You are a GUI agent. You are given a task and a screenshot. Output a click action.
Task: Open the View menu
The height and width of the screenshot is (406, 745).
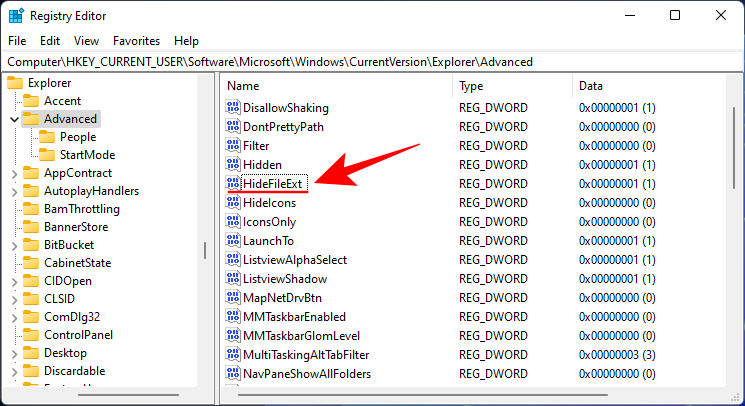point(86,41)
